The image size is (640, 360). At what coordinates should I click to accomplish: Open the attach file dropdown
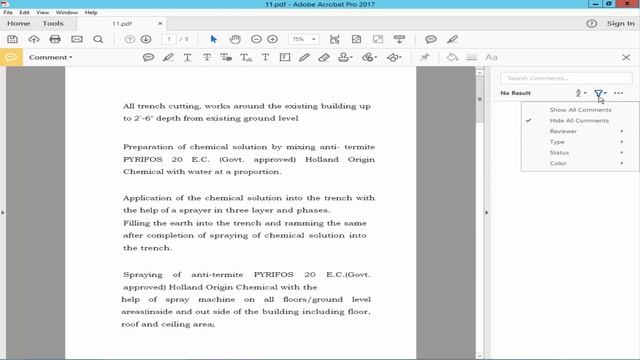tap(369, 57)
